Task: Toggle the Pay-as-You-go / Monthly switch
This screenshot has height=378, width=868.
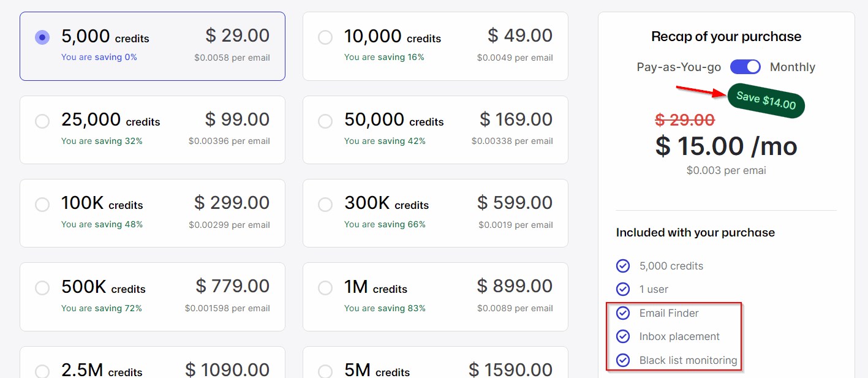Action: (x=745, y=67)
